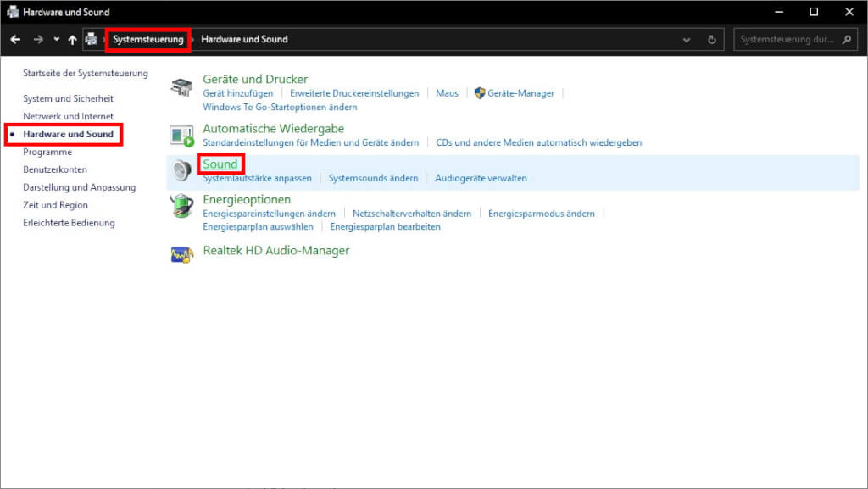Click the Back arrow in navigation bar
868x489 pixels.
coord(15,39)
